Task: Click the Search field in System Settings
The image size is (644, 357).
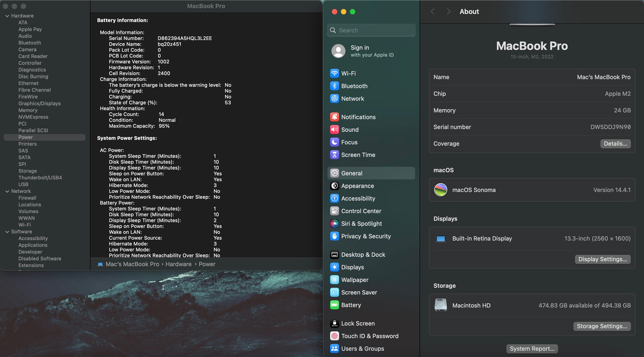Action: click(371, 30)
